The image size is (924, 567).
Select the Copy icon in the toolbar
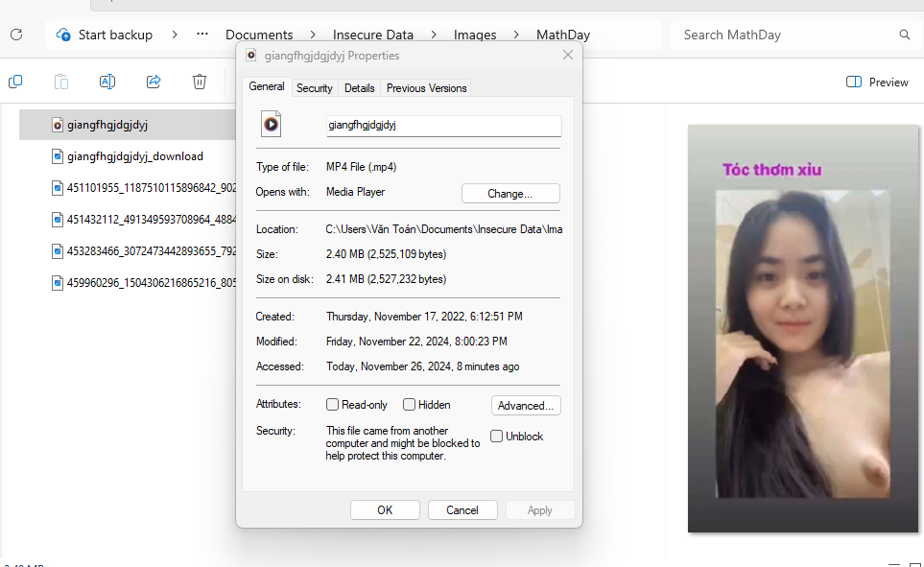click(15, 82)
